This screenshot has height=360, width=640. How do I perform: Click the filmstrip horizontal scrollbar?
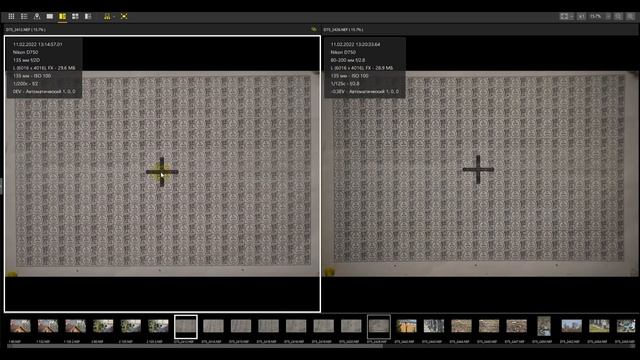point(195,346)
